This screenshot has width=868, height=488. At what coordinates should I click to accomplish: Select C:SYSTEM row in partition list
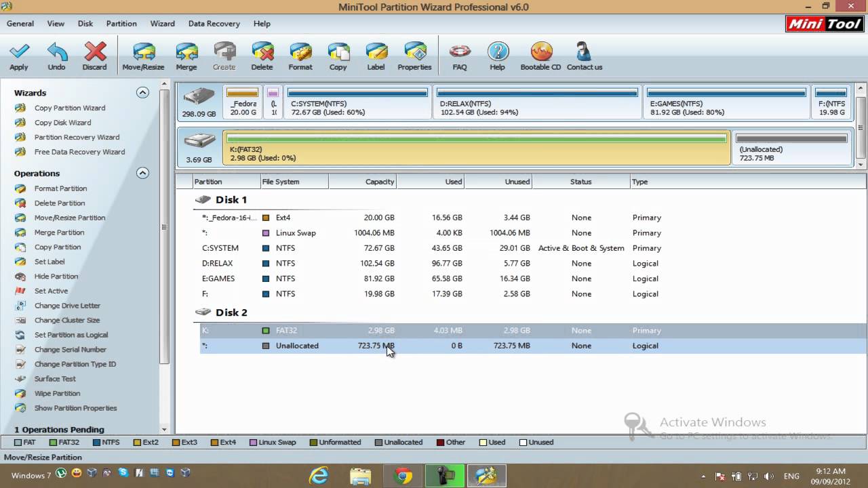533,248
